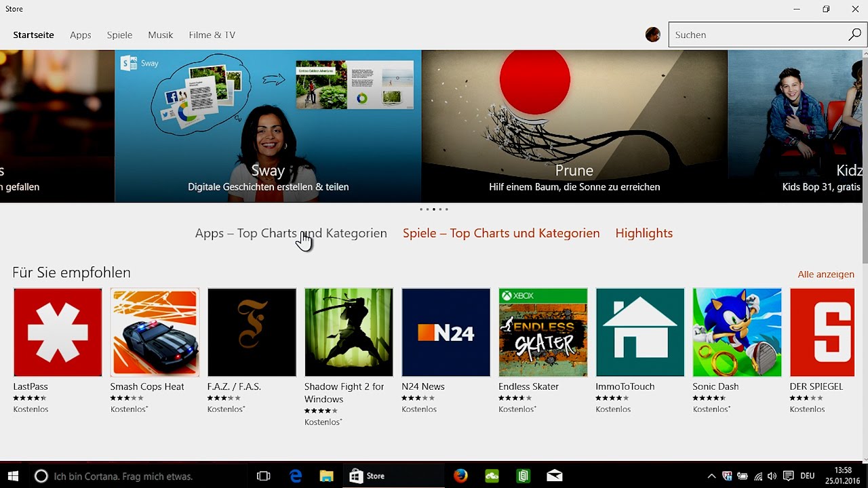
Task: Open the Highlights link
Action: pyautogui.click(x=644, y=233)
